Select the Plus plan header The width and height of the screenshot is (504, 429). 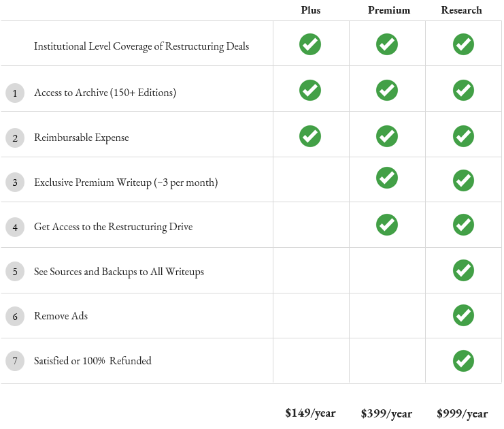tap(311, 10)
